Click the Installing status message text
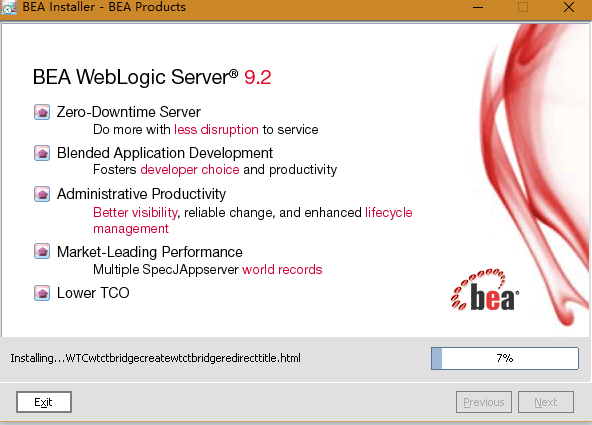Image resolution: width=592 pixels, height=425 pixels. click(156, 358)
